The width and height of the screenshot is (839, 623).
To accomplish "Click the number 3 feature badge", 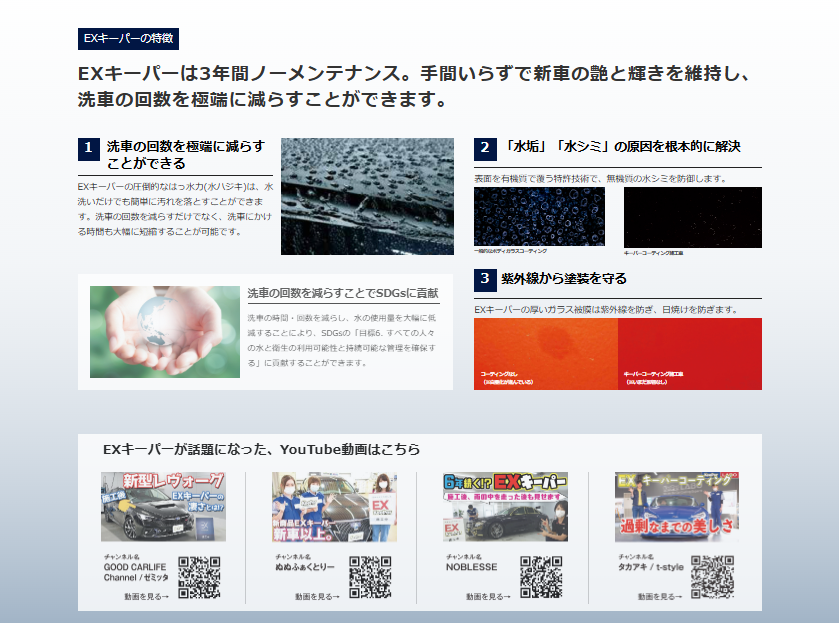I will pos(484,279).
